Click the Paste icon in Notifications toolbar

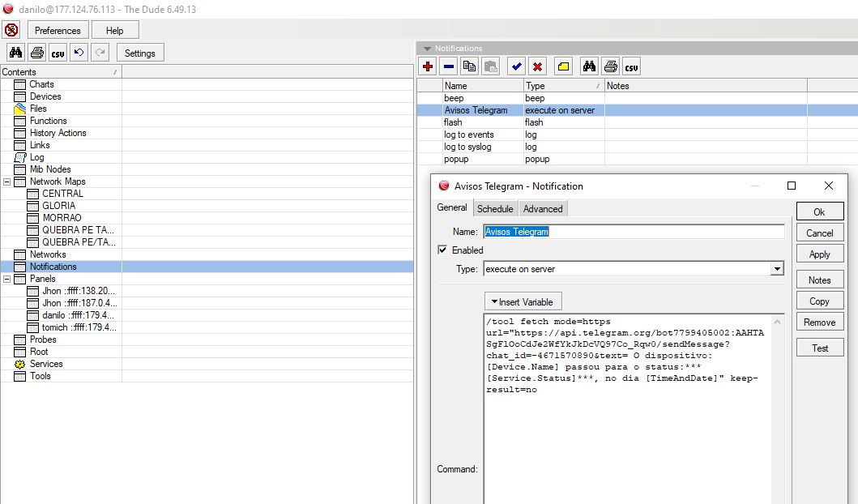pyautogui.click(x=491, y=66)
